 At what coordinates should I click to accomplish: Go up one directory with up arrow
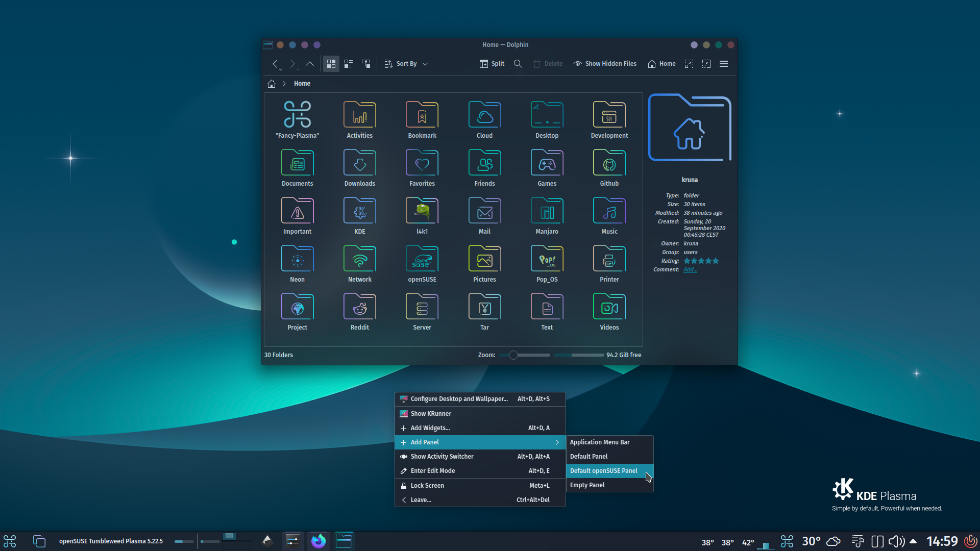(x=310, y=64)
